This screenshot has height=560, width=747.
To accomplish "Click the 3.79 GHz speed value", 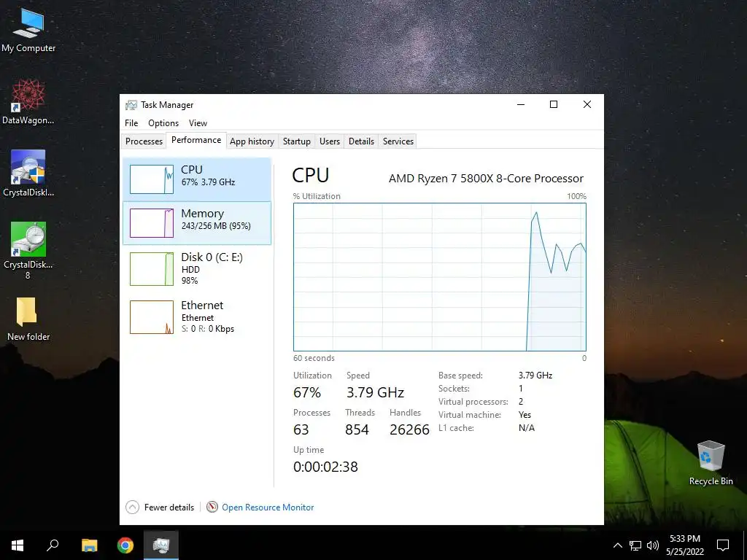I will pyautogui.click(x=376, y=392).
